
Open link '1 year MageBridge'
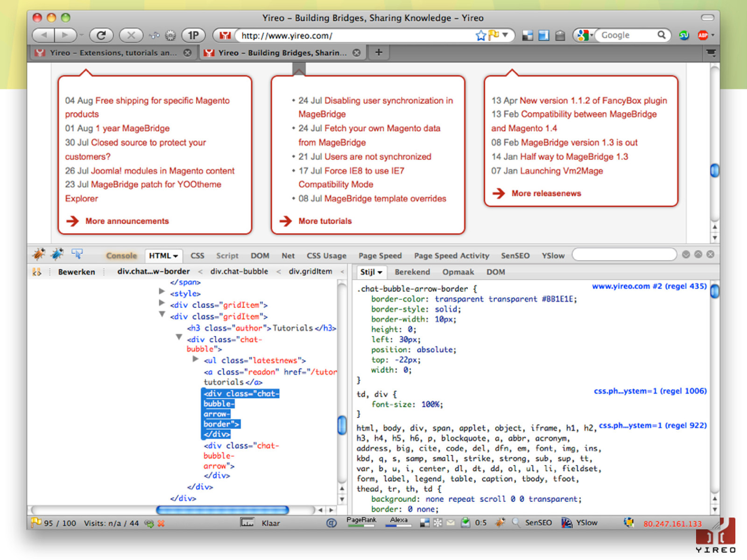point(133,128)
